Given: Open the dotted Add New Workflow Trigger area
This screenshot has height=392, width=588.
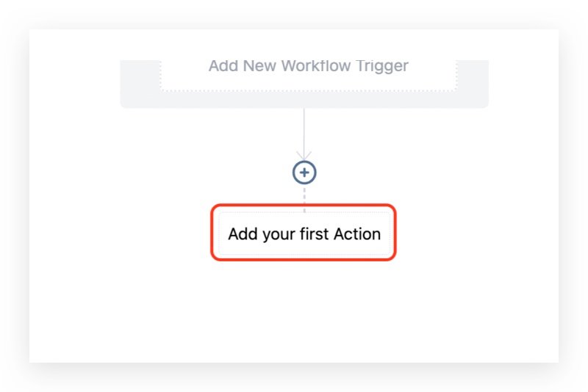Looking at the screenshot, I should click(x=308, y=73).
